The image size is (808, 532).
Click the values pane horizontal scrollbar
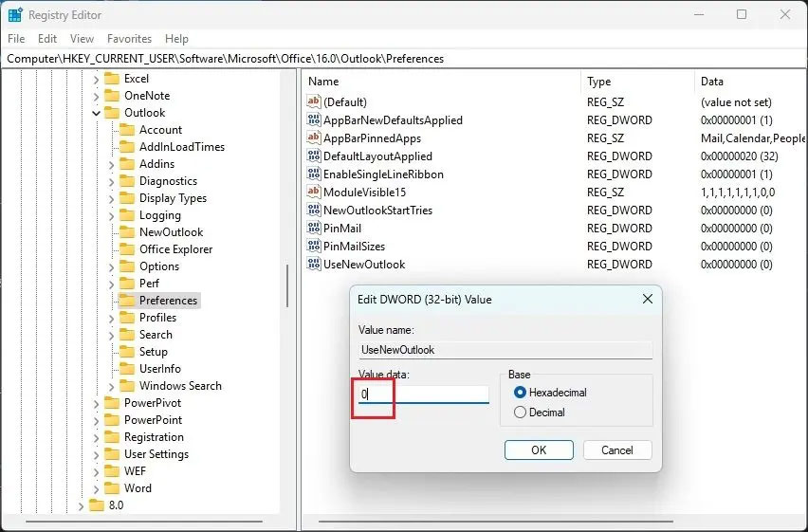coord(495,522)
